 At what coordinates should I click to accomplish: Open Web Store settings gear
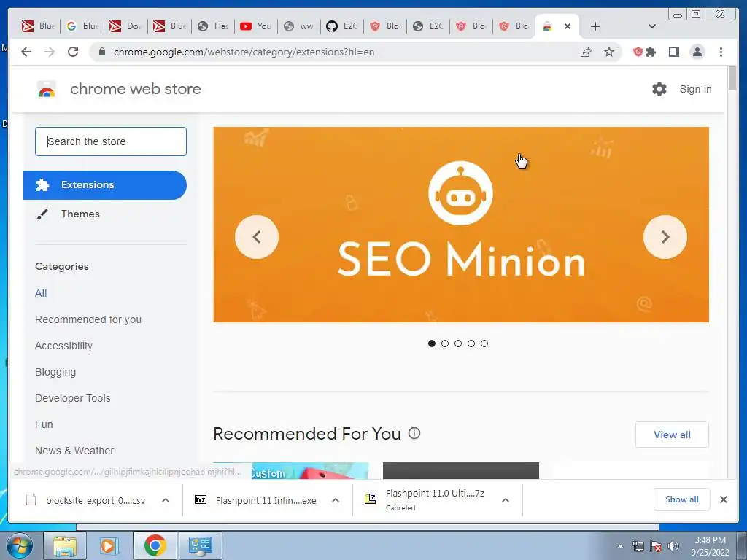[x=659, y=89]
